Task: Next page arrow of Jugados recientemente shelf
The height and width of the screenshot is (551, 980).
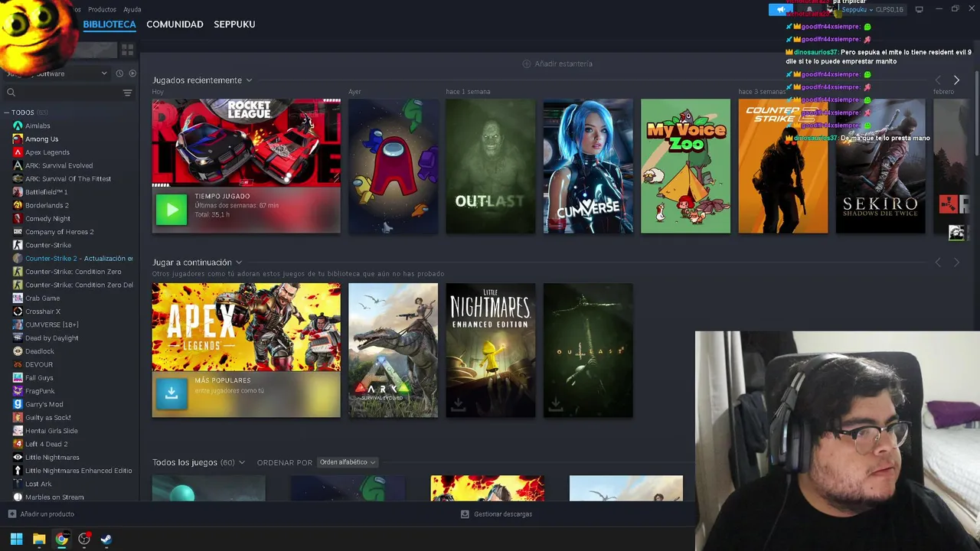Action: coord(956,80)
